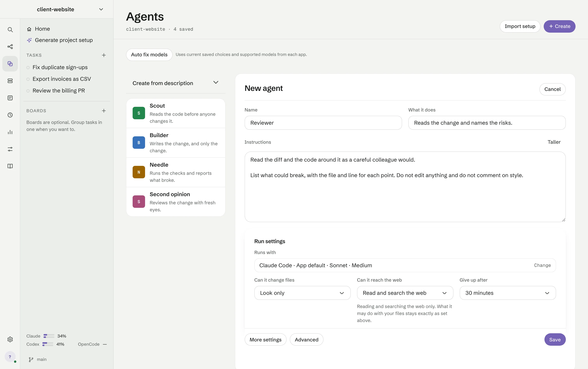Open Advanced options

pyautogui.click(x=306, y=339)
